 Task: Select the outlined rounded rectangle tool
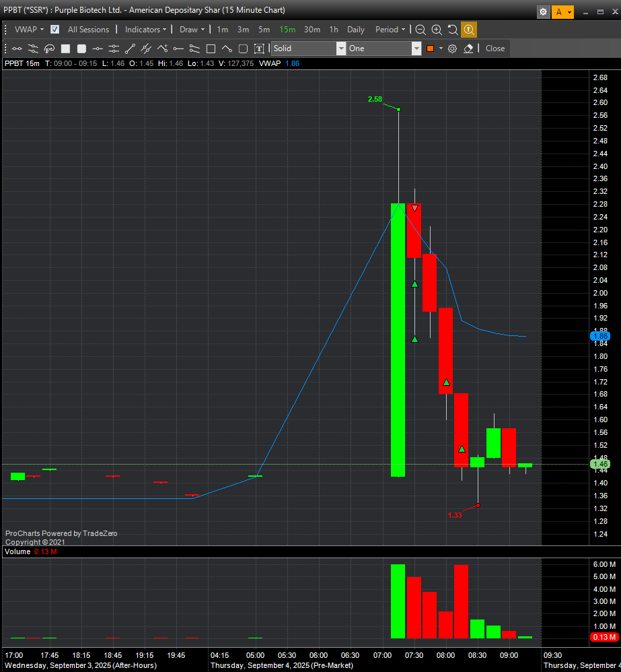[243, 48]
